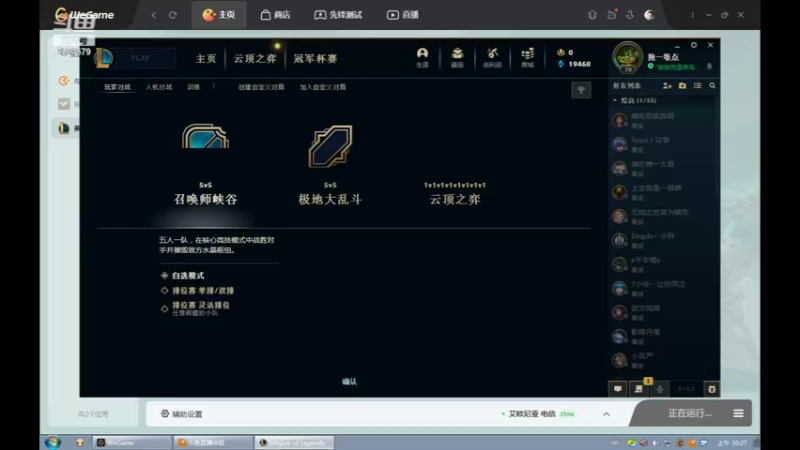Viewport: 800px width, 450px height.
Task: Click the PLAY button
Action: (x=140, y=58)
